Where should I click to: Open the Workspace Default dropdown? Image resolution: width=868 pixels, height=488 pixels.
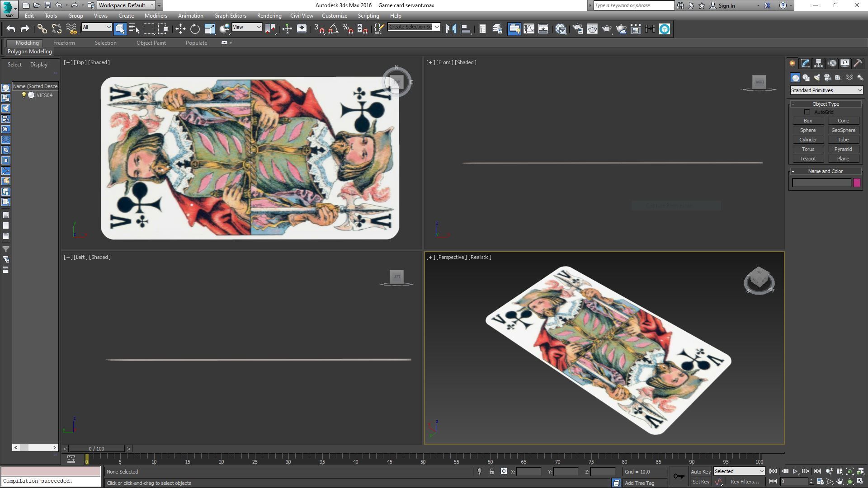(126, 5)
